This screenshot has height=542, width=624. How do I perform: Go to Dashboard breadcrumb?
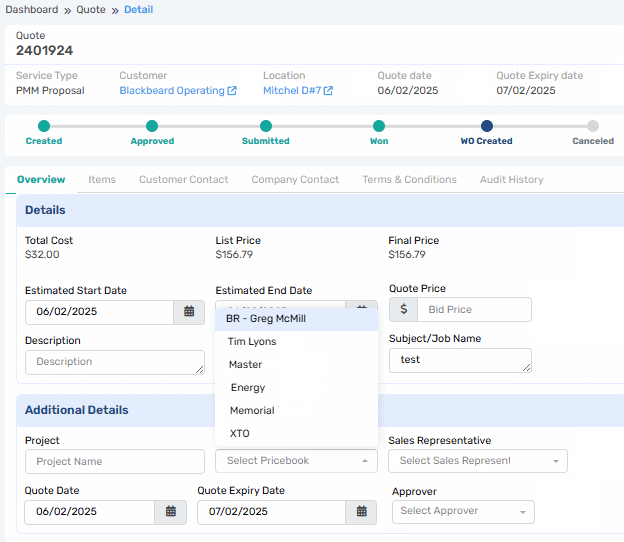[32, 10]
